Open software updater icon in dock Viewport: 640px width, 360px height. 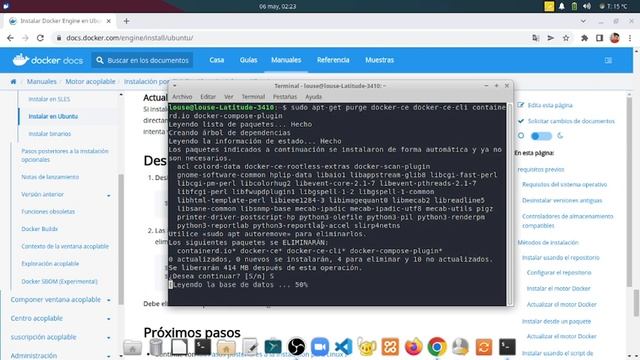pyautogui.click(x=484, y=347)
